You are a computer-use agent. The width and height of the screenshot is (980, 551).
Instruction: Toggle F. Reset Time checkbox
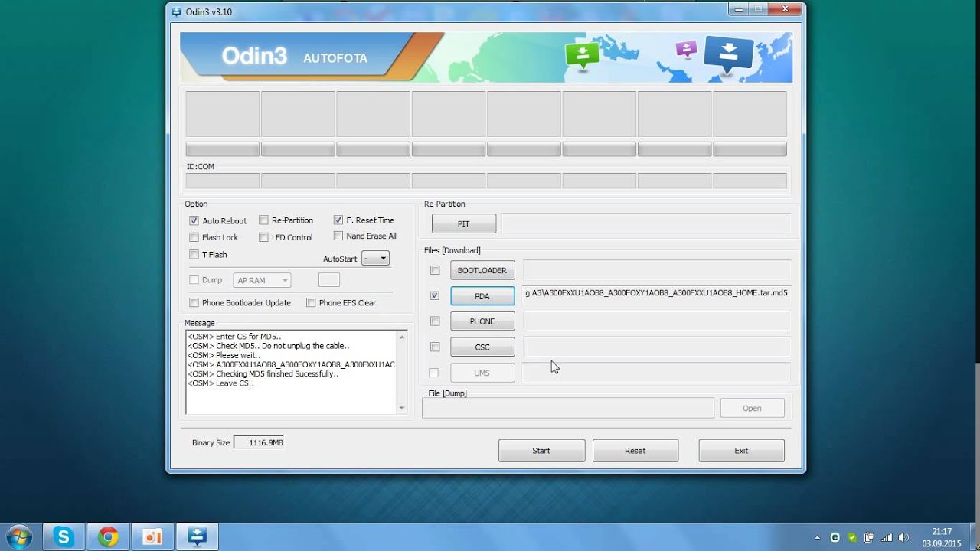(338, 220)
